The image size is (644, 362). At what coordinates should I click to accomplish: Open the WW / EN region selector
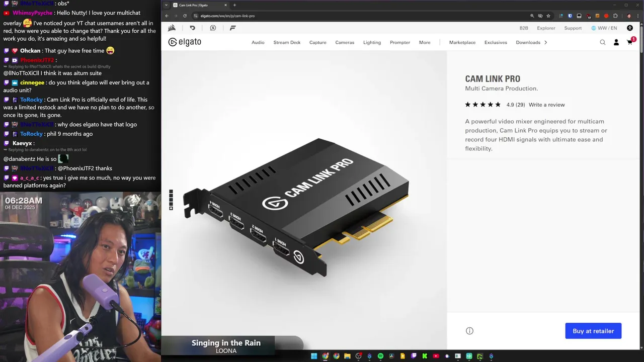[604, 28]
